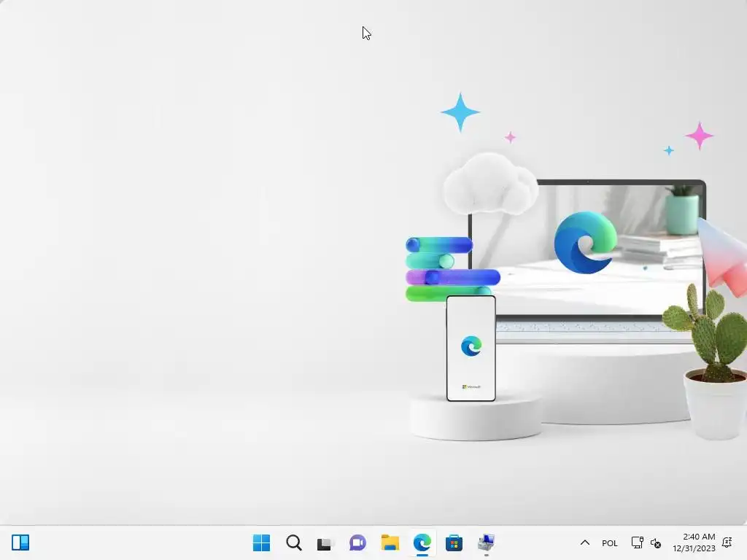Open the taskbar Search icon
The height and width of the screenshot is (560, 747).
point(294,542)
